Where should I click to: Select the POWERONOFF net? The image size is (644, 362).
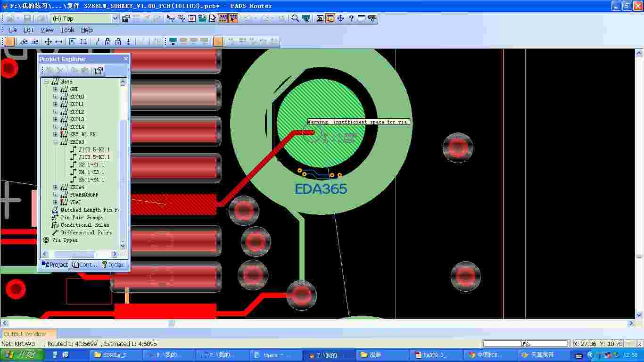[84, 195]
